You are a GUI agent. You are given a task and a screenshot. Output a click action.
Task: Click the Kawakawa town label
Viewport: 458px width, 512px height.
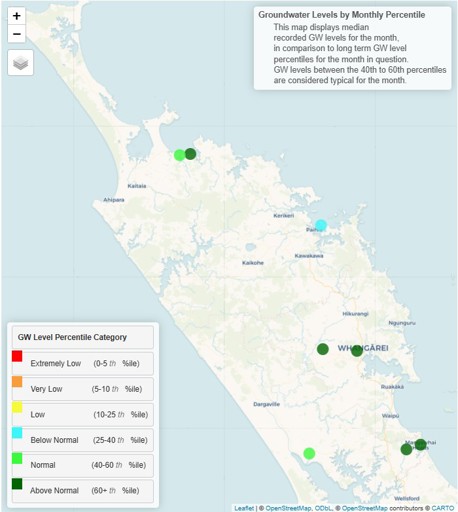point(309,256)
